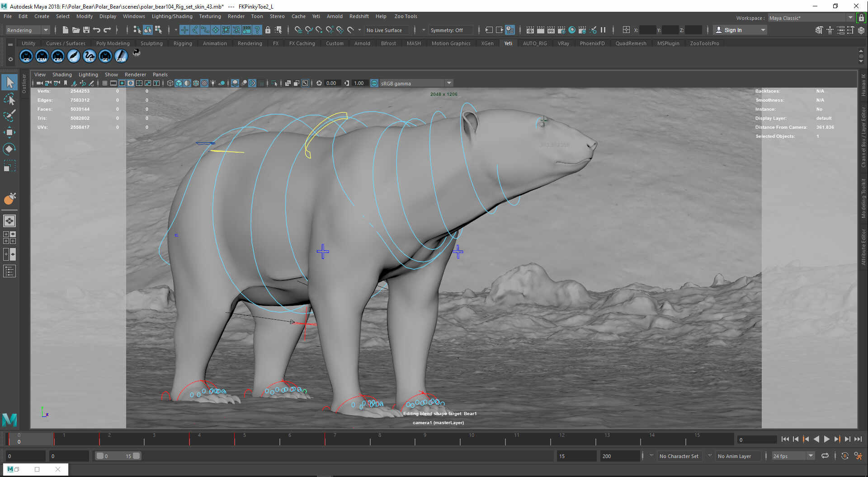This screenshot has height=477, width=868.
Task: Switch to the AUTO_RIG shelf tab
Action: 535,43
